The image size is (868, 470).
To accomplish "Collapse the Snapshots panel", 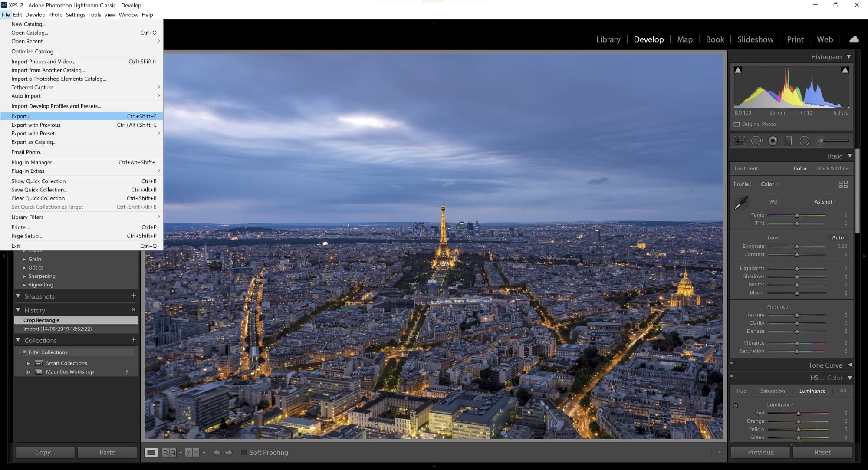I will [x=18, y=295].
